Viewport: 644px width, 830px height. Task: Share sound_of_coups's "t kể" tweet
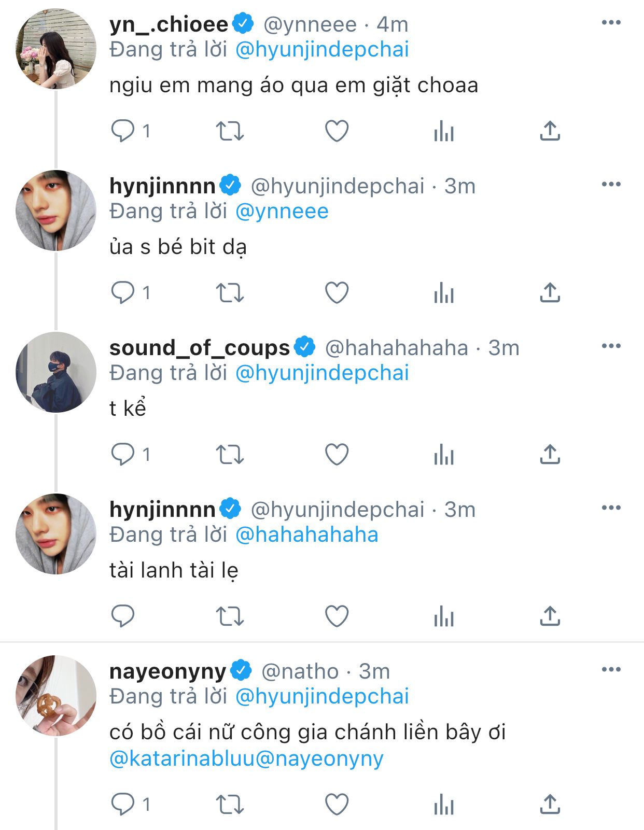[x=550, y=455]
